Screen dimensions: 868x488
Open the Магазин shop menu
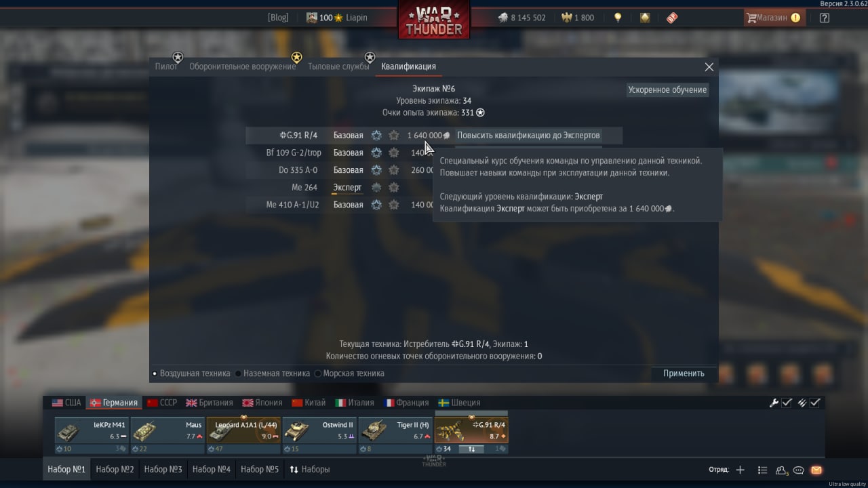click(x=774, y=18)
